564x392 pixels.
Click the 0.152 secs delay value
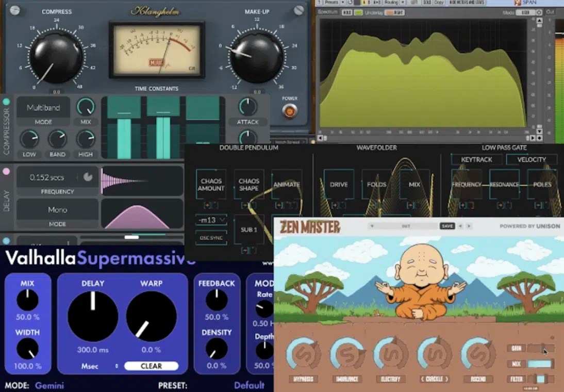click(x=47, y=177)
